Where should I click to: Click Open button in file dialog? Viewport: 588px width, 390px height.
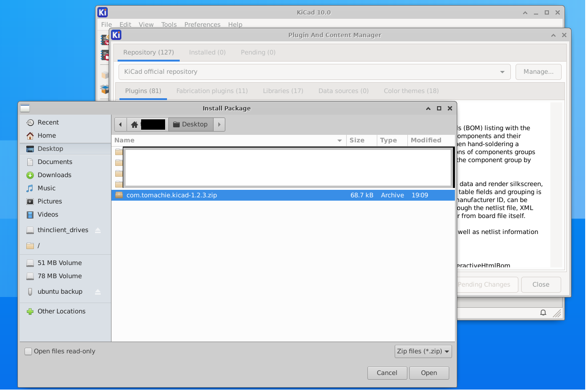tap(429, 373)
